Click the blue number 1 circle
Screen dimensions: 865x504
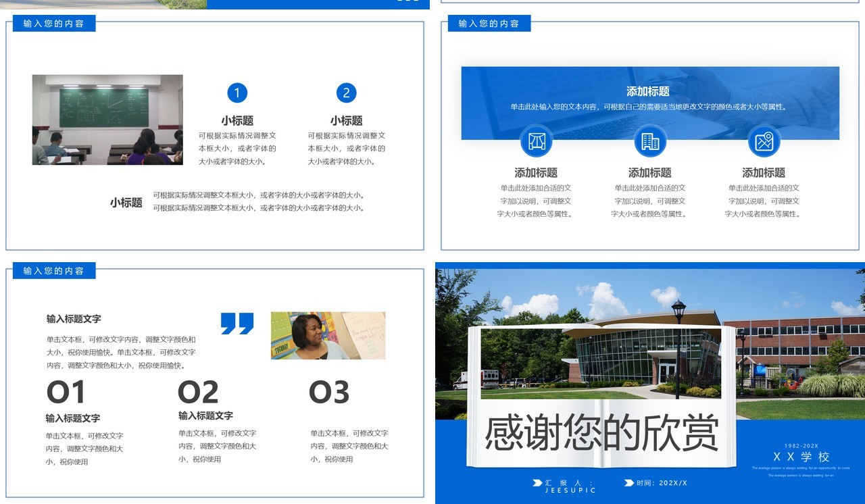click(x=237, y=93)
